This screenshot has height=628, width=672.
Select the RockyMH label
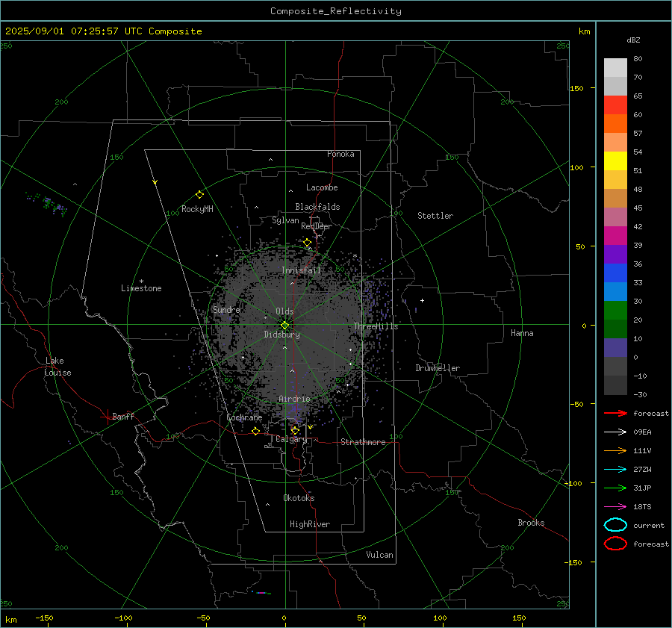click(x=197, y=209)
